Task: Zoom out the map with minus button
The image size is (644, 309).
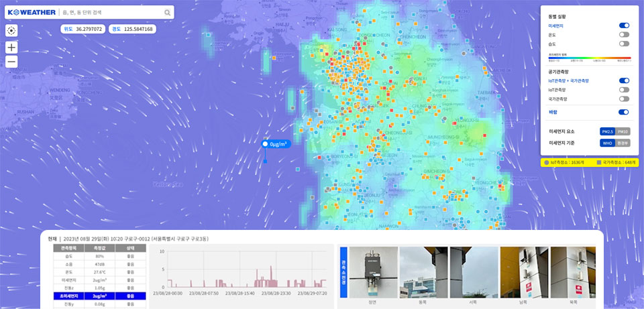Action: [x=11, y=62]
